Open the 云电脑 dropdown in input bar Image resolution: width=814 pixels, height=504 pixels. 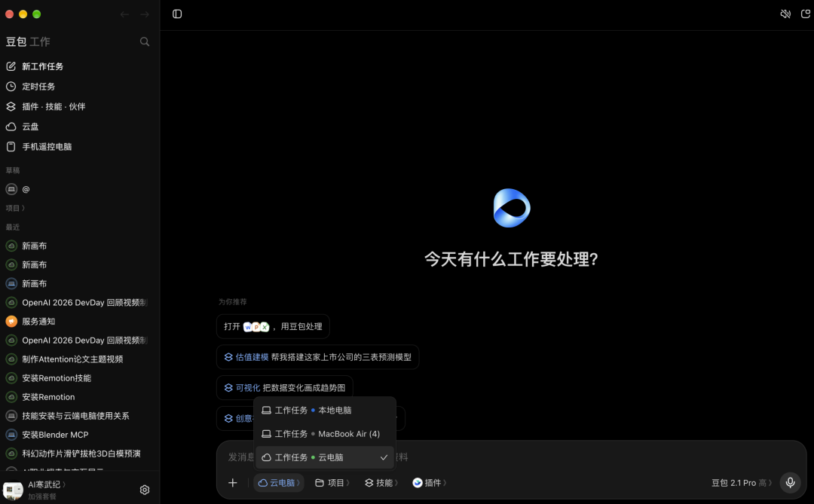279,483
